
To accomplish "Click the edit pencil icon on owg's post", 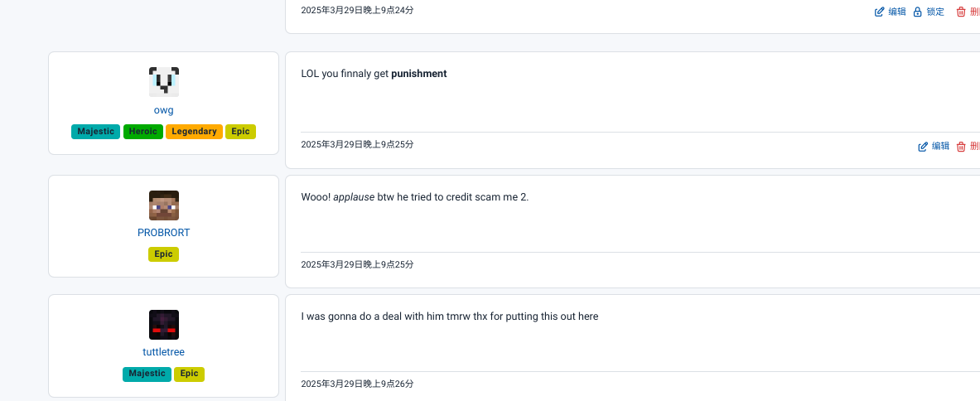I will tap(923, 147).
